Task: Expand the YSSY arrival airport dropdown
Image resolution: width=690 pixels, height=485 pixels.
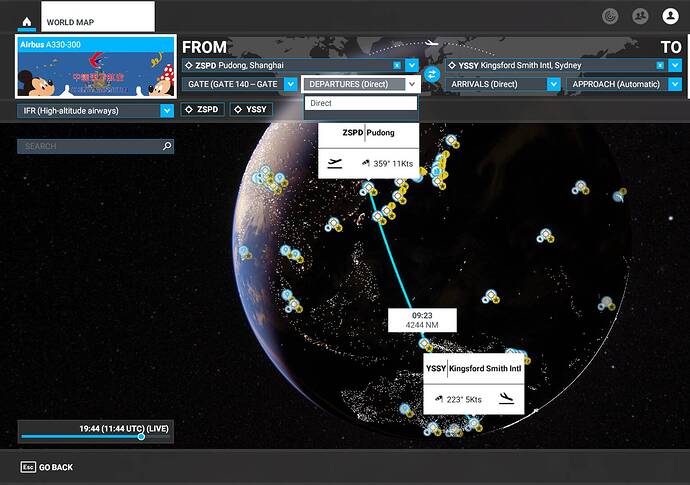Action: pyautogui.click(x=675, y=66)
